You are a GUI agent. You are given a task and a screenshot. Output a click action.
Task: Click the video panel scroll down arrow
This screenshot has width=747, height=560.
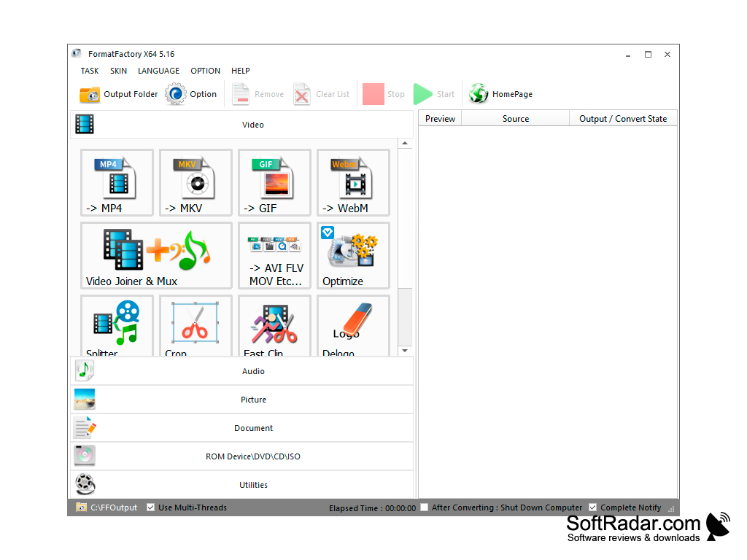point(405,351)
